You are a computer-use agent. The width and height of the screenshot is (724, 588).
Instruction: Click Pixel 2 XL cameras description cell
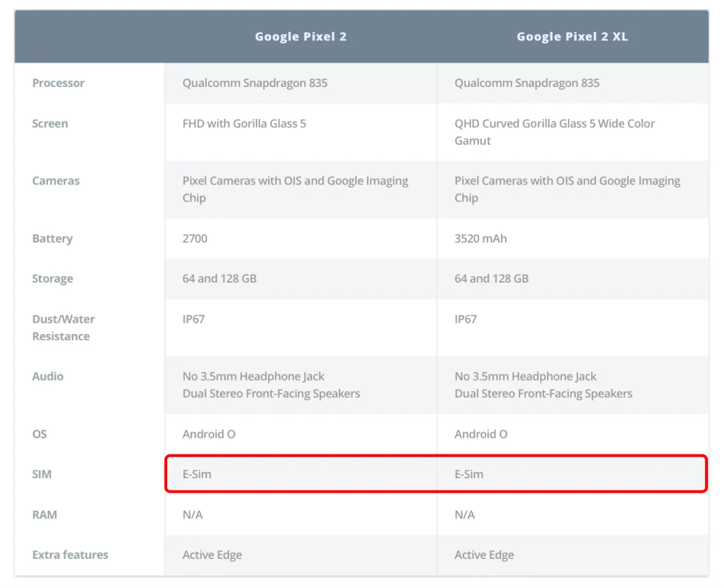click(x=572, y=190)
